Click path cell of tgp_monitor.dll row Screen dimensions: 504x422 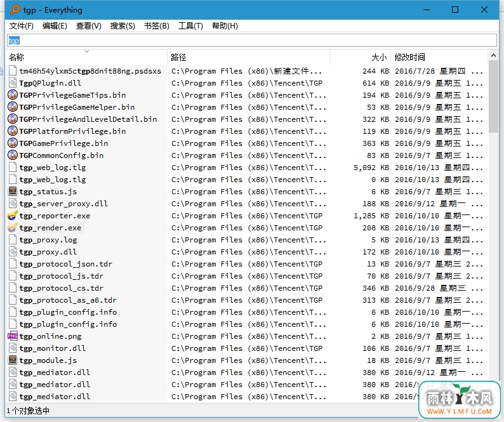247,348
